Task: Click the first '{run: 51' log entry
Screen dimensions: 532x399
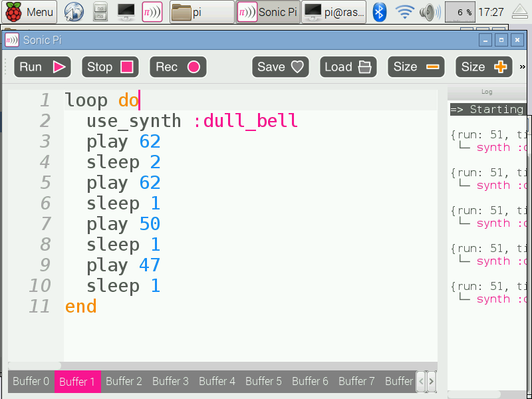Action: [489, 135]
